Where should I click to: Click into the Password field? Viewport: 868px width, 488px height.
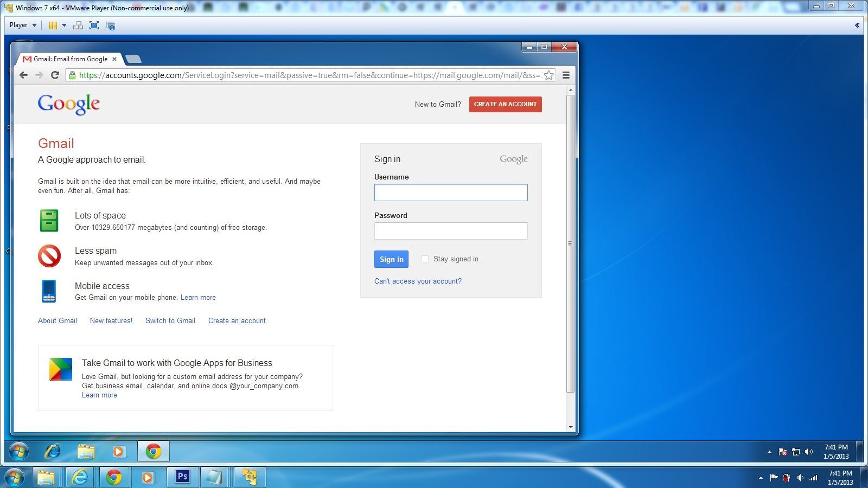tap(450, 231)
